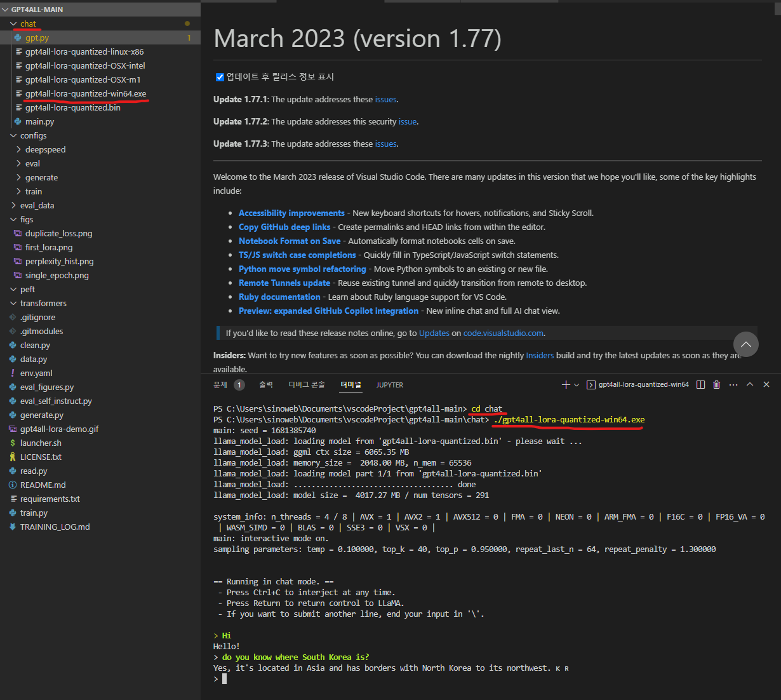This screenshot has width=781, height=700.
Task: Click the .gitmodules git icon
Action: [x=13, y=331]
